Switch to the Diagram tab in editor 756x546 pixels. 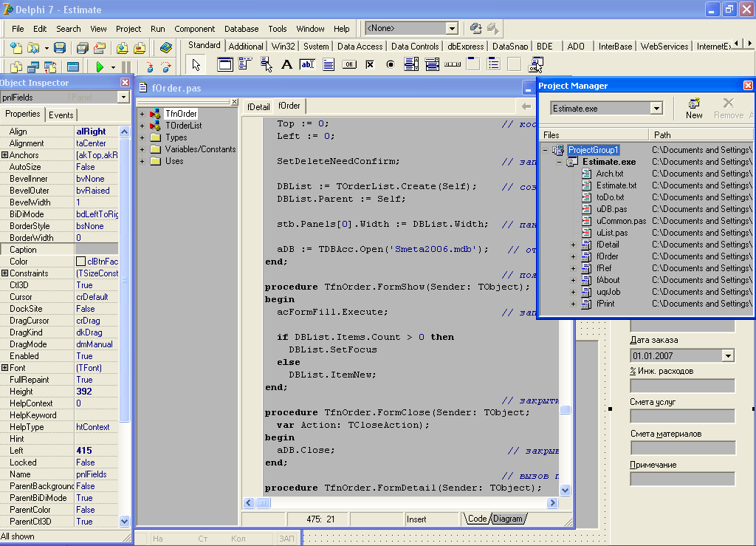point(508,519)
